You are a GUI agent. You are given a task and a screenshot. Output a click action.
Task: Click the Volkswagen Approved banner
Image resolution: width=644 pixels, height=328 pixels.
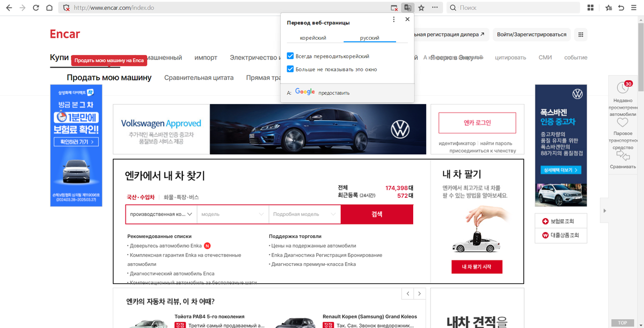269,129
